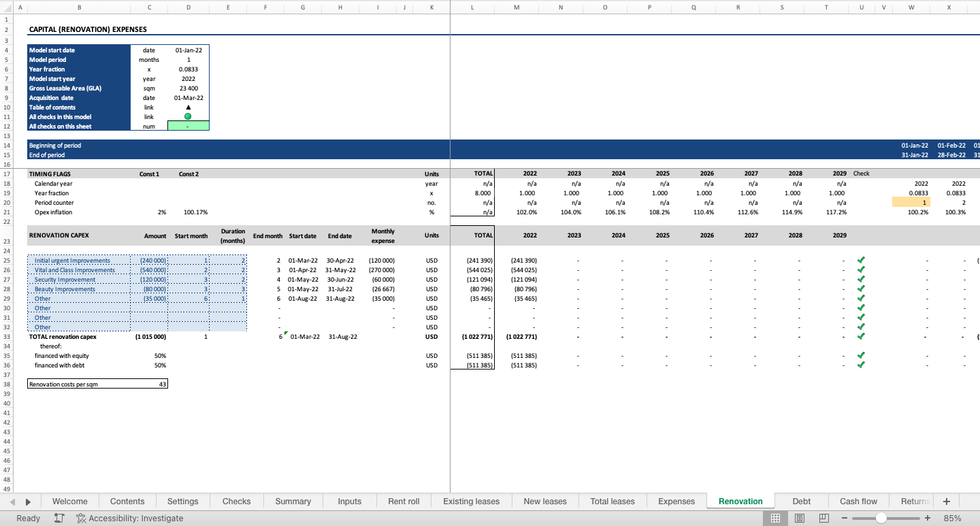Click the sheet navigation arrow icon
Screen dimensions: 980x526
pos(27,501)
